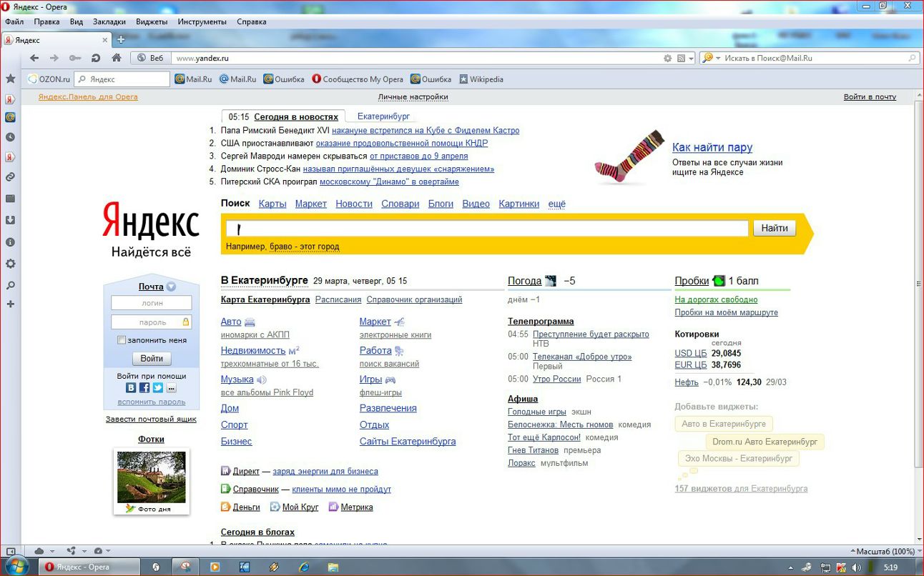The image size is (924, 576).
Task: Click the 'логин' input field
Action: pyautogui.click(x=152, y=303)
